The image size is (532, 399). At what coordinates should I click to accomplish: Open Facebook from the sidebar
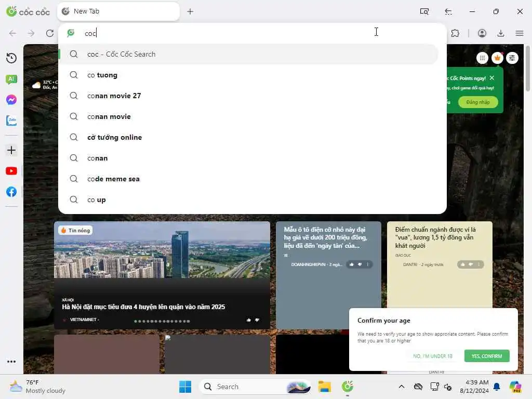(11, 192)
